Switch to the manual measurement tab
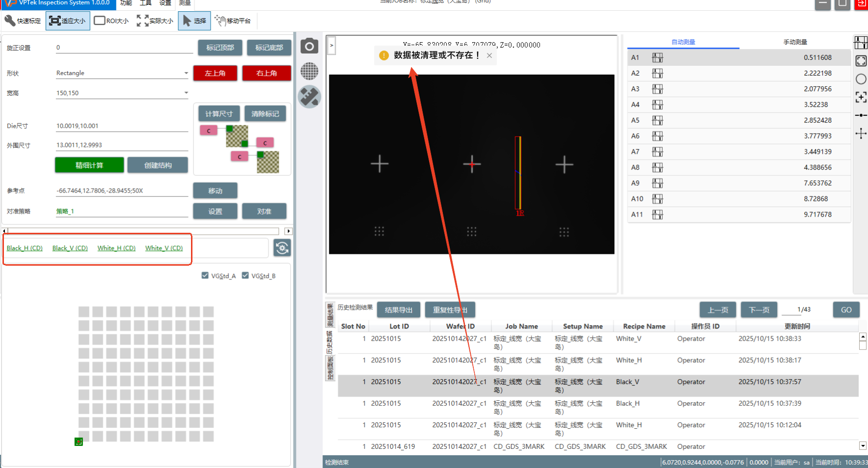Screen dimensions: 868x468 click(x=795, y=42)
